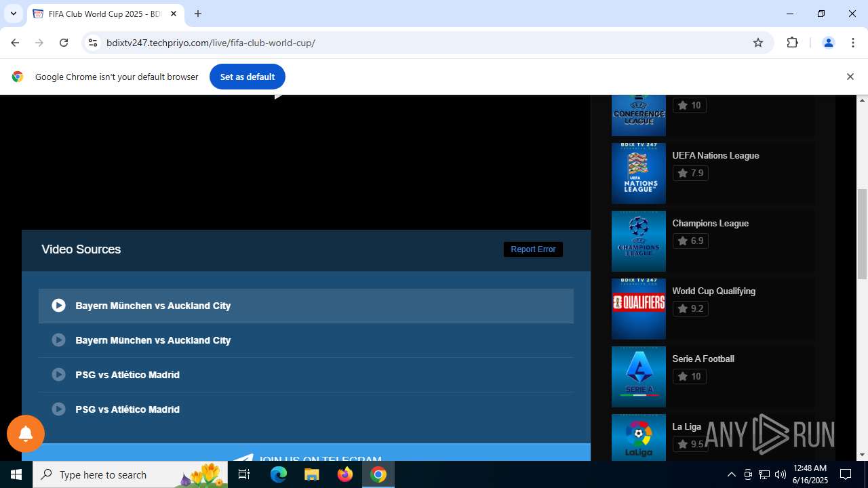868x488 pixels.
Task: Click the page vertical scrollbar thumb
Action: click(x=862, y=234)
